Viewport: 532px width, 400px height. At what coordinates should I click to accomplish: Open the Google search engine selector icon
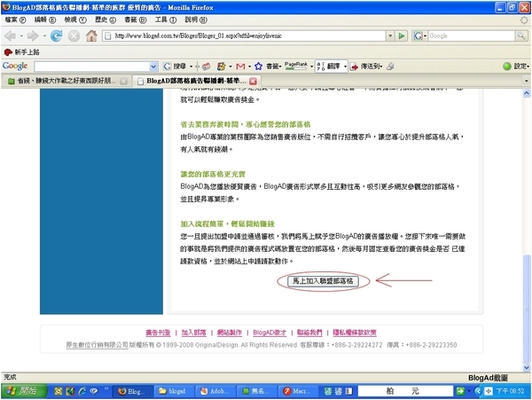click(419, 35)
